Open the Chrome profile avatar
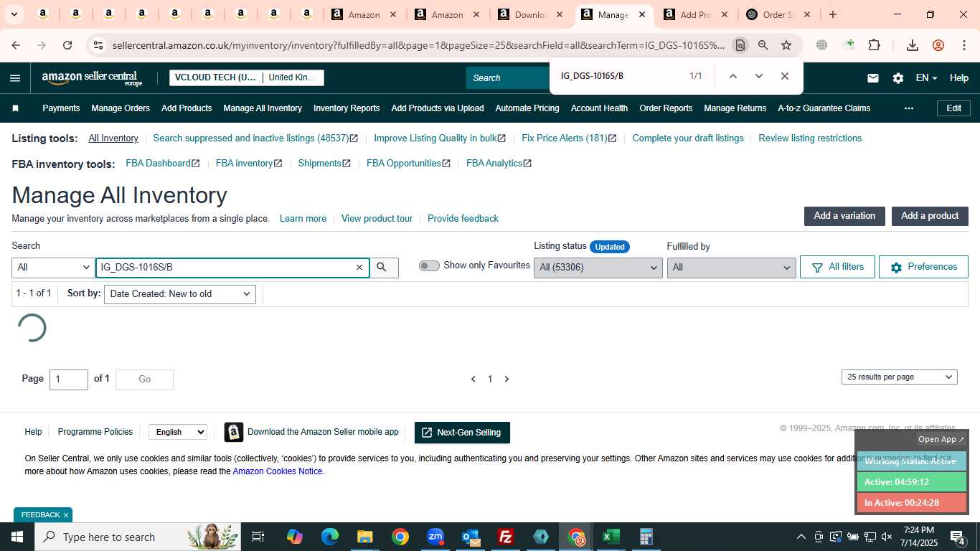This screenshot has height=551, width=980. click(x=938, y=45)
